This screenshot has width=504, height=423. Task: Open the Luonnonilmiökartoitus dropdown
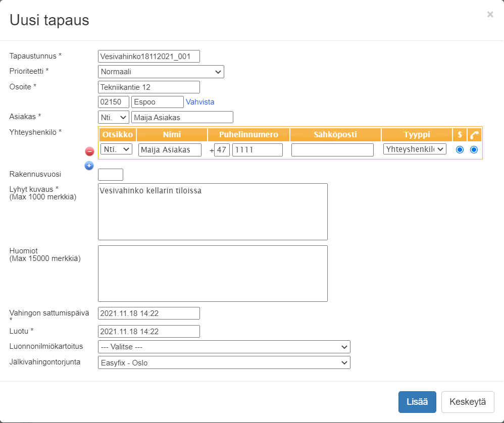224,347
